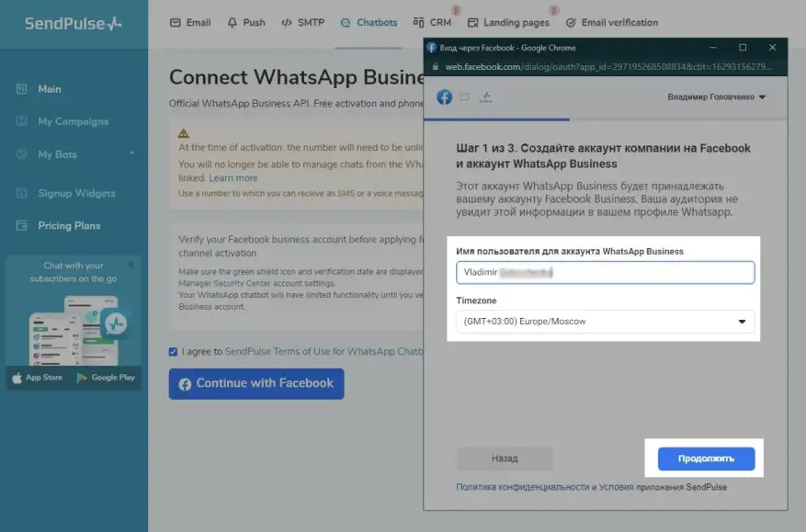The height and width of the screenshot is (532, 806).
Task: Click the SendPulse logo
Action: pyautogui.click(x=73, y=24)
